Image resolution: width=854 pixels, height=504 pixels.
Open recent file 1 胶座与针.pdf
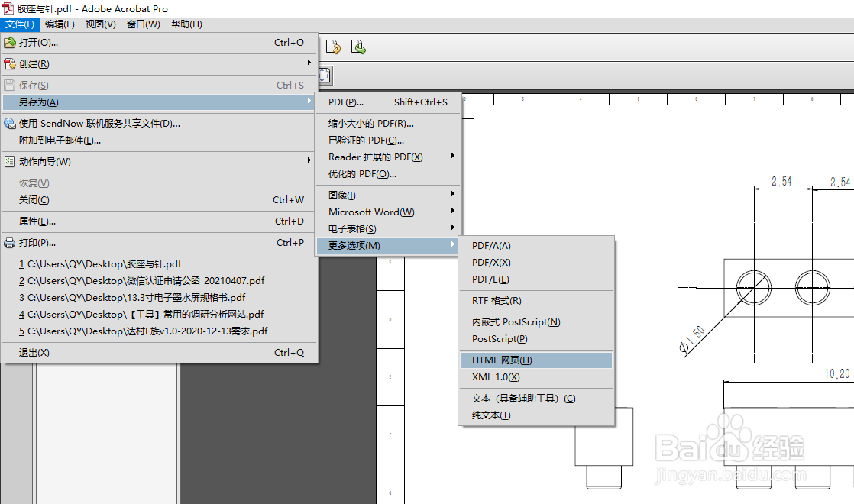[158, 264]
